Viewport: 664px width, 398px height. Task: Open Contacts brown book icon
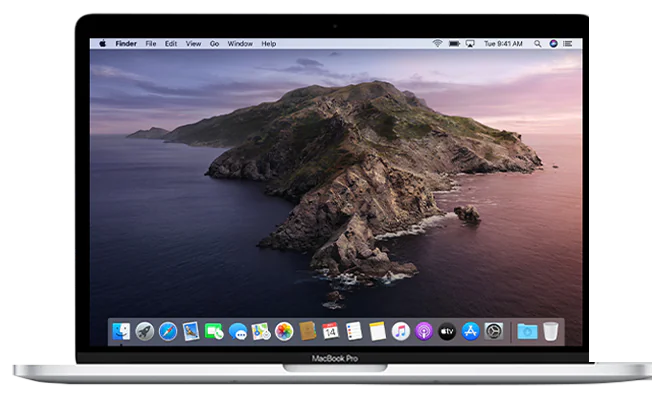[x=307, y=332]
